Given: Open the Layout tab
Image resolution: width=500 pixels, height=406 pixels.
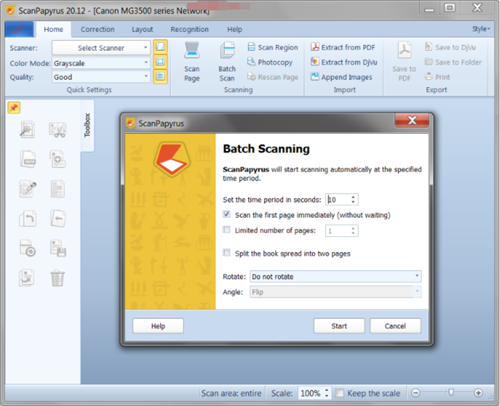Looking at the screenshot, I should click(142, 29).
